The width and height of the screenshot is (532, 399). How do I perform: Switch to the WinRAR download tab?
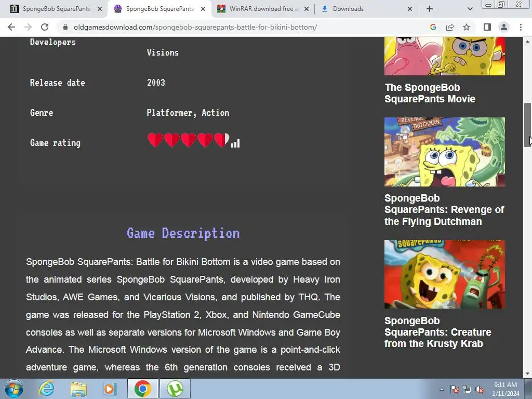263,9
